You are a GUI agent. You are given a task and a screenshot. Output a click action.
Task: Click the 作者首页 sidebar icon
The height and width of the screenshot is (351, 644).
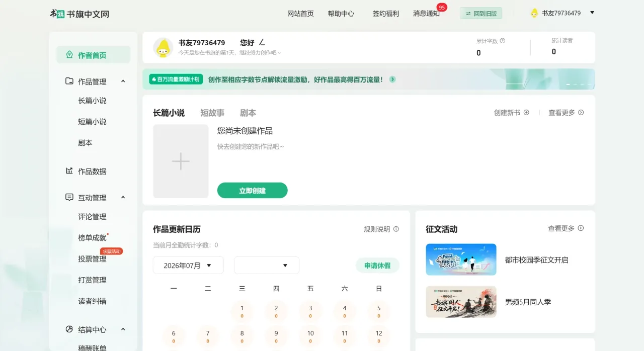coord(69,55)
